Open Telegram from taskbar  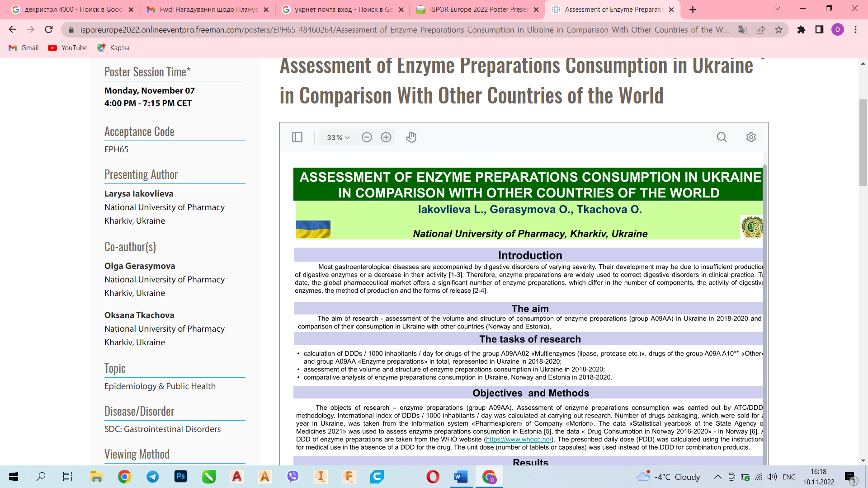[x=152, y=477]
